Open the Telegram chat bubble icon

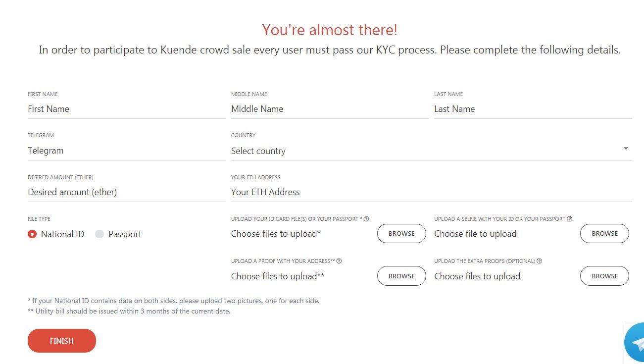pyautogui.click(x=635, y=343)
